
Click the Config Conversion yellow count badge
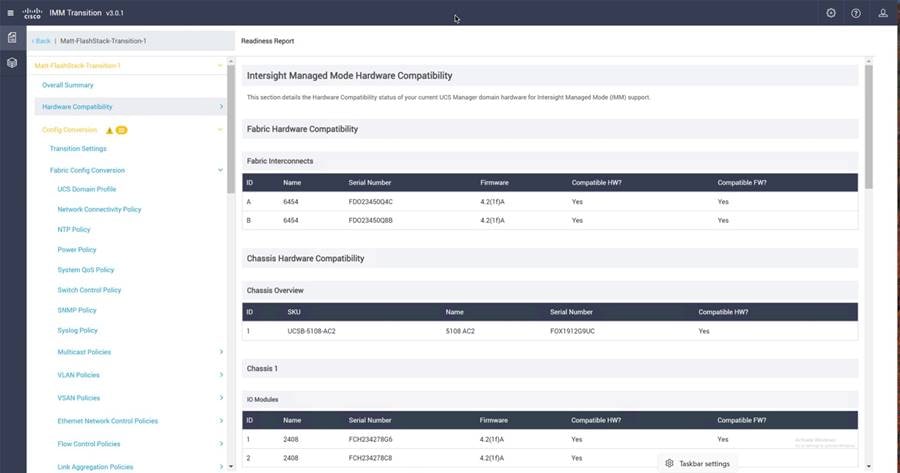coord(122,130)
